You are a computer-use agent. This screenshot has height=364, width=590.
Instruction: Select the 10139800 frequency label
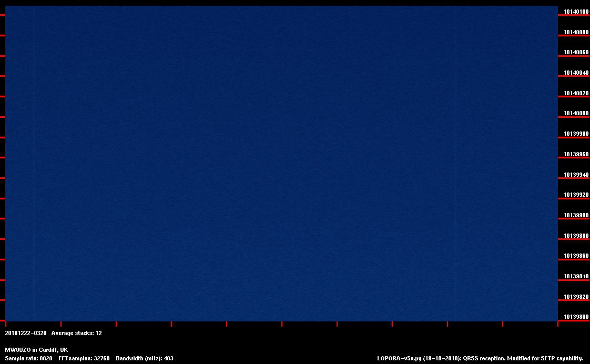[x=576, y=317]
